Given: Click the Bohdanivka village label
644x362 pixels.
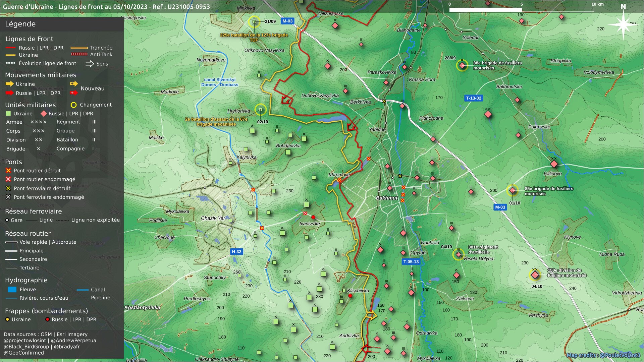Looking at the screenshot, I should pyautogui.click(x=288, y=146).
